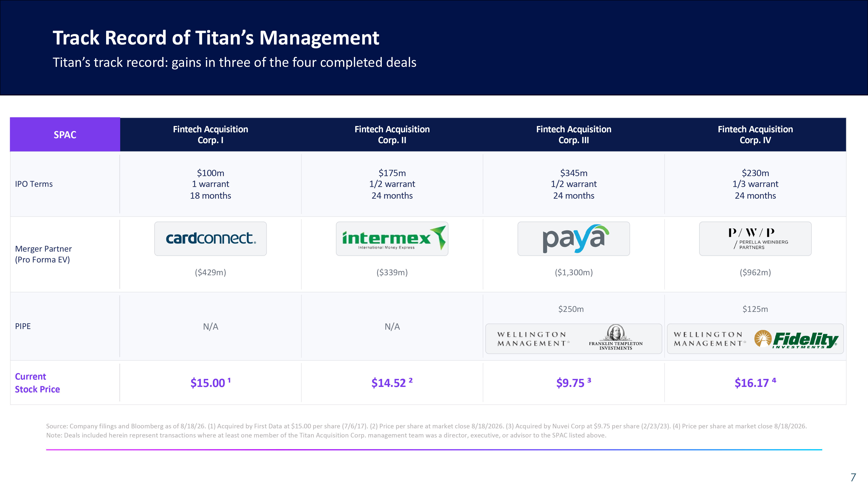The height and width of the screenshot is (488, 868).
Task: Click the subtitle about gains in three deals
Action: tap(235, 63)
